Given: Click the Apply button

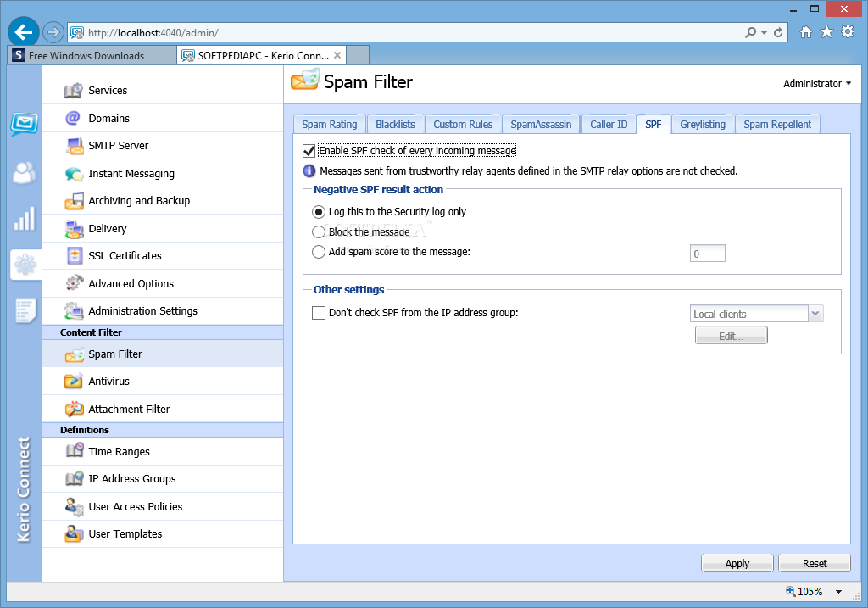Looking at the screenshot, I should 737,563.
